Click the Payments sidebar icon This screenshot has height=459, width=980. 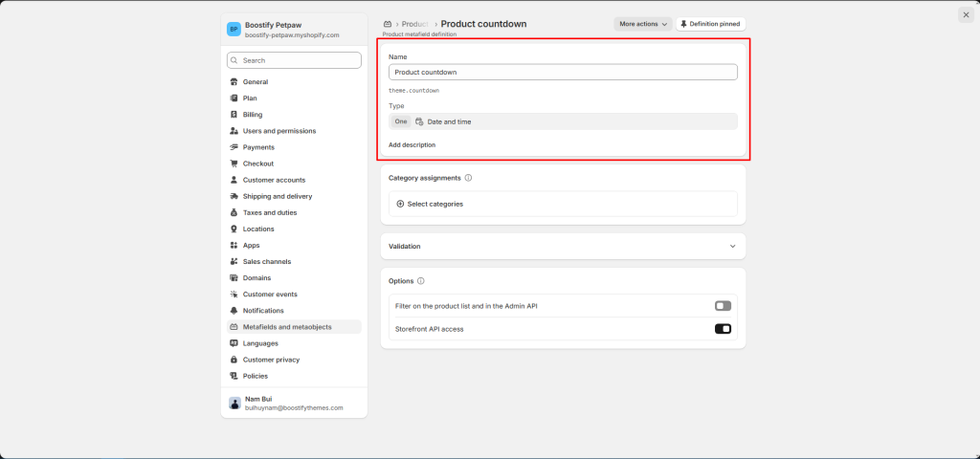click(x=234, y=147)
